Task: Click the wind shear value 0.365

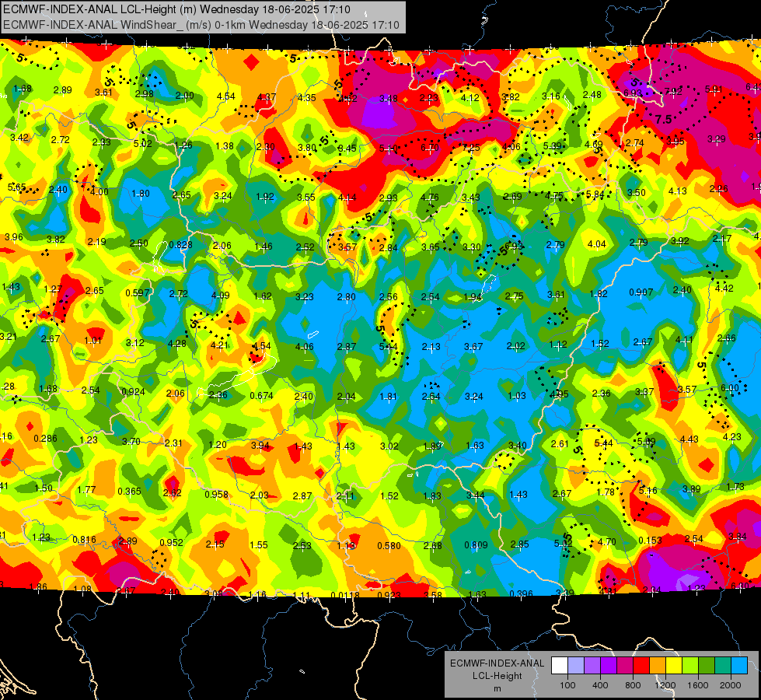Action: coord(129,492)
